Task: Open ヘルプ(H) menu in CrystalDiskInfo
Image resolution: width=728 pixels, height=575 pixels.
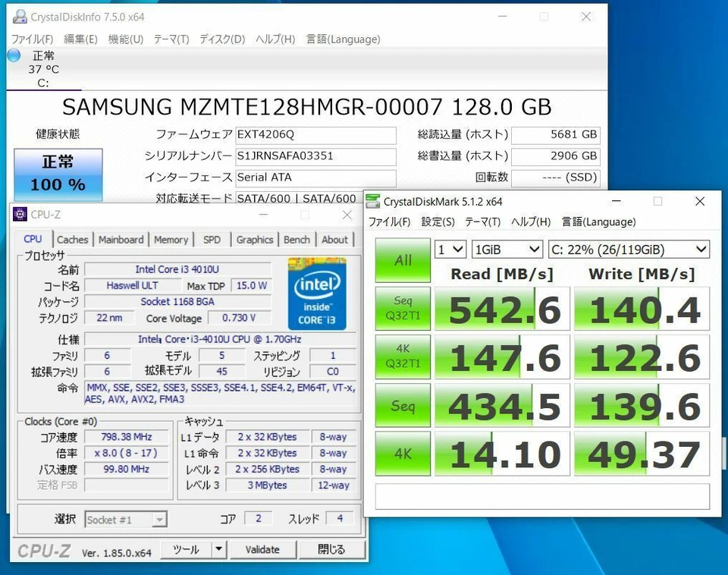Action: click(275, 39)
